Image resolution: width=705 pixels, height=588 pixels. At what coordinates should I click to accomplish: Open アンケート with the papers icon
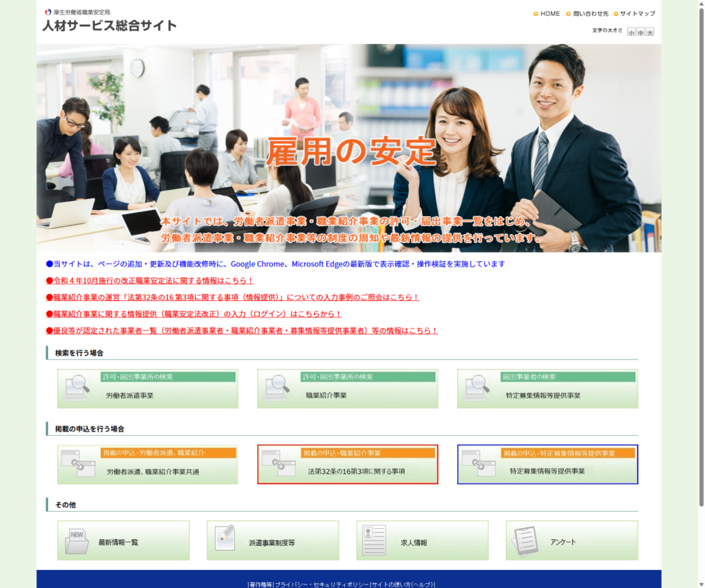pos(571,540)
